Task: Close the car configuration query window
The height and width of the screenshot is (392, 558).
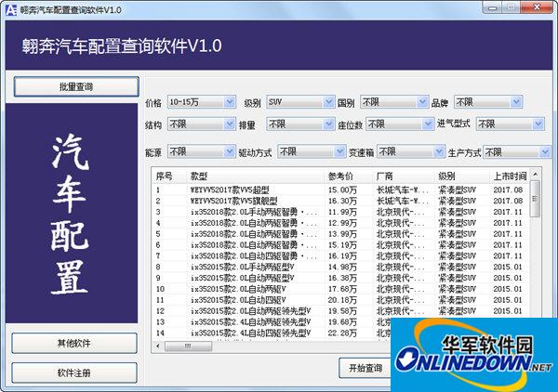Action: click(541, 8)
